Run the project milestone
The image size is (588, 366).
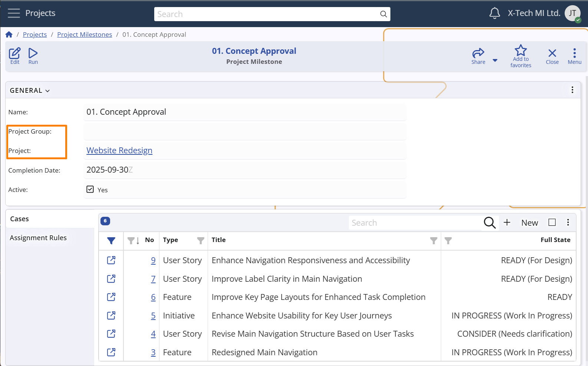[33, 56]
